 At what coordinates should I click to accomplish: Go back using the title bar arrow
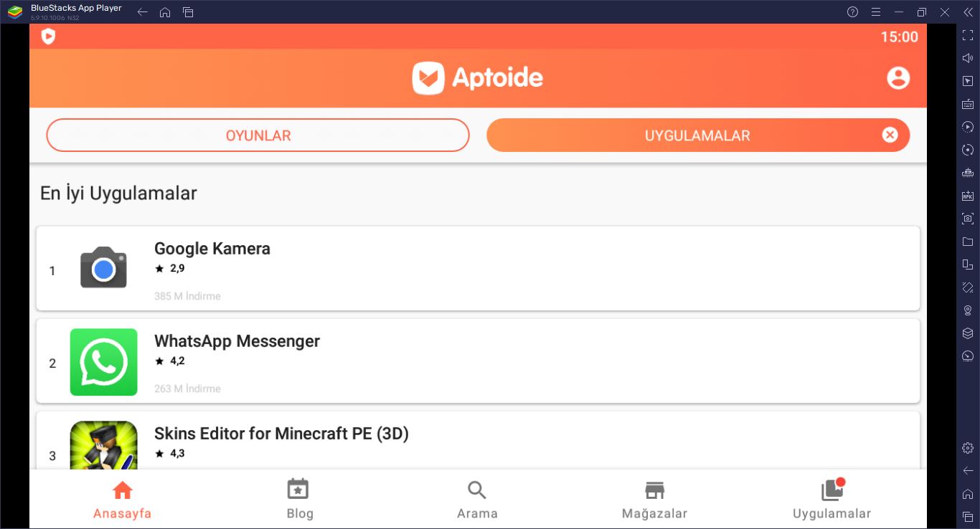(x=142, y=12)
